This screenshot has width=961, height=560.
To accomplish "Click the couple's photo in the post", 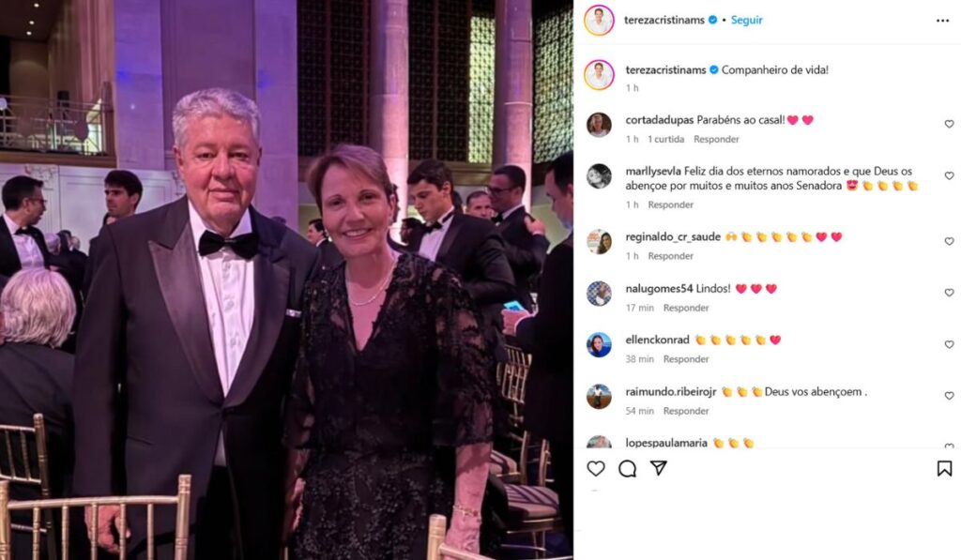I will [x=286, y=280].
